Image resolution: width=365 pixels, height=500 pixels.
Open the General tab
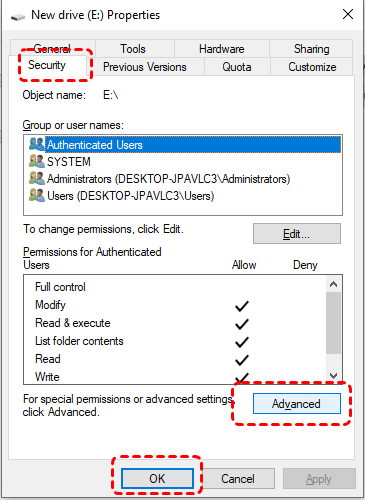pyautogui.click(x=53, y=49)
